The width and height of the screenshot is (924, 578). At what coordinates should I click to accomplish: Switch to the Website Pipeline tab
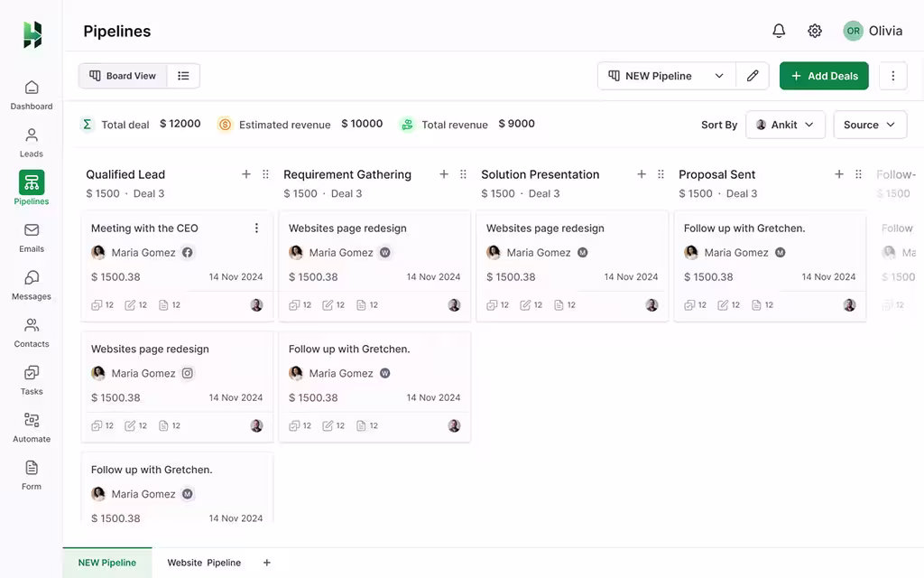(x=203, y=562)
